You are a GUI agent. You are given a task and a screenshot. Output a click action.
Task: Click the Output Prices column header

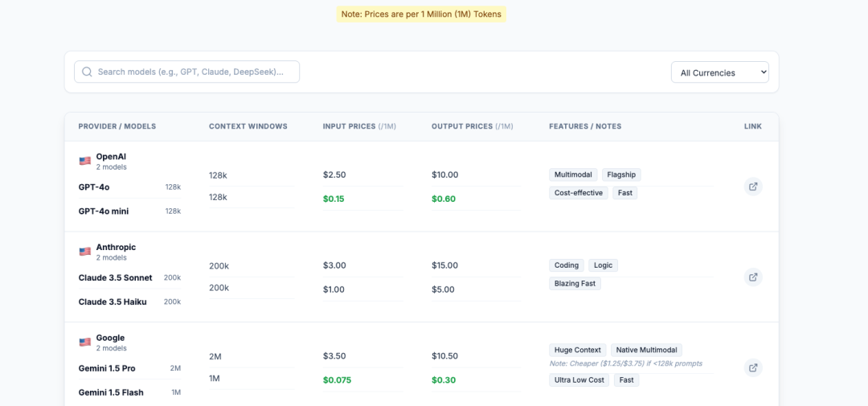[x=473, y=126]
